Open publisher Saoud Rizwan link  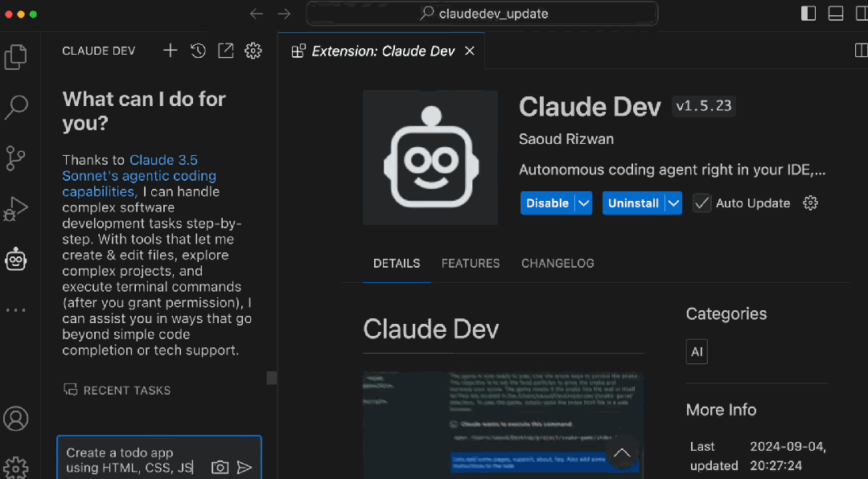pos(566,139)
